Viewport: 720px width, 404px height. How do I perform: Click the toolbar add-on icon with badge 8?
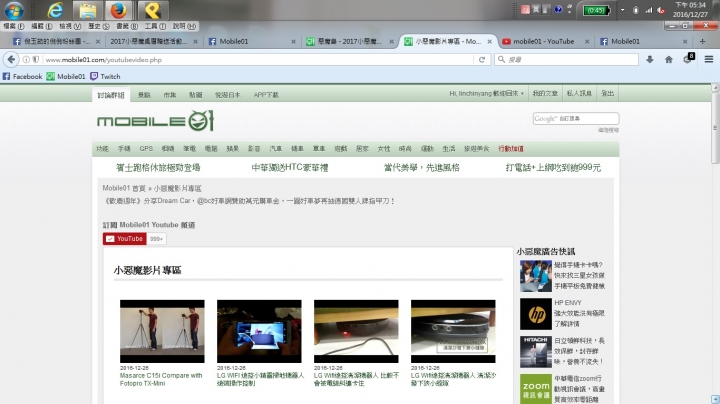[x=688, y=58]
